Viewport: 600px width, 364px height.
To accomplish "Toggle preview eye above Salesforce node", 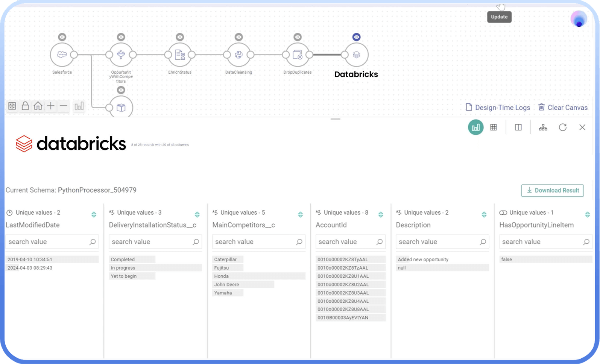I will tap(62, 37).
